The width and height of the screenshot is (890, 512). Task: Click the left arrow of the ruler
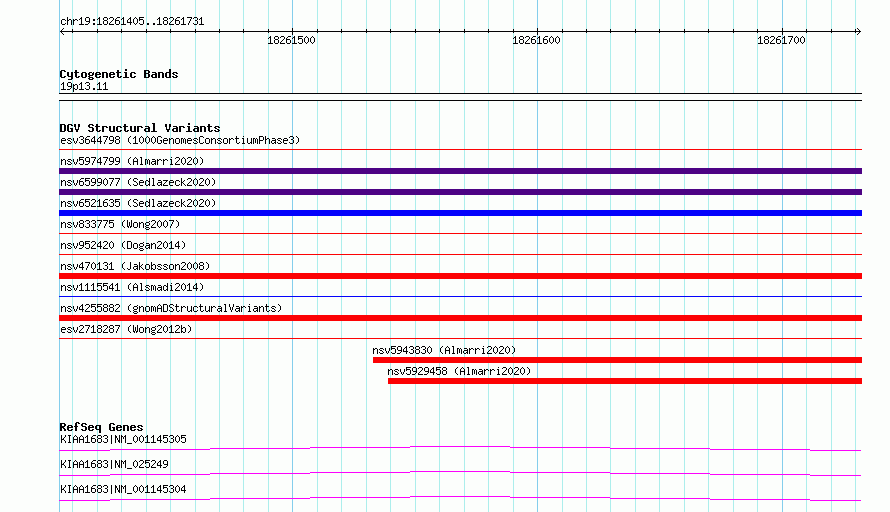click(x=62, y=31)
